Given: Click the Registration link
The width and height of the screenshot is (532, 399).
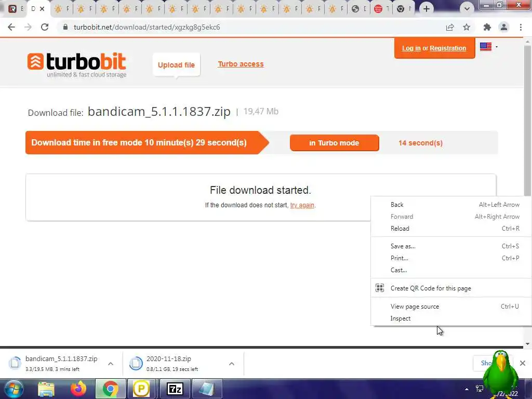Looking at the screenshot, I should pyautogui.click(x=448, y=48).
